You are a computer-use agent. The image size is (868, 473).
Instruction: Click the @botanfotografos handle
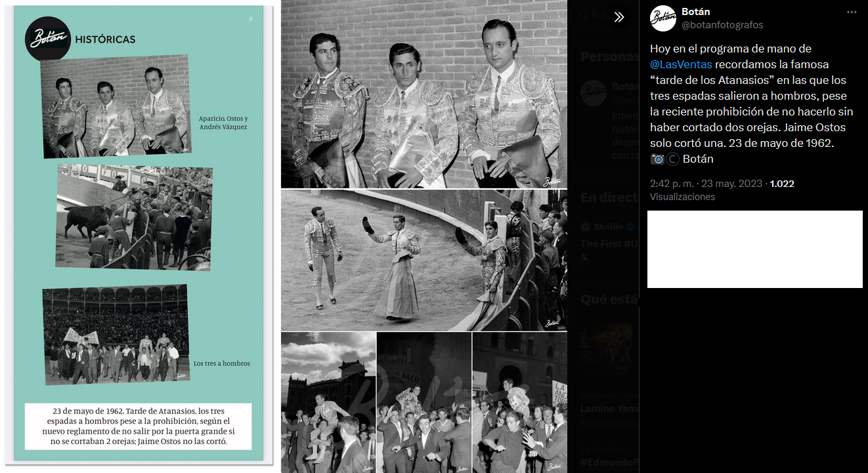coord(722,25)
